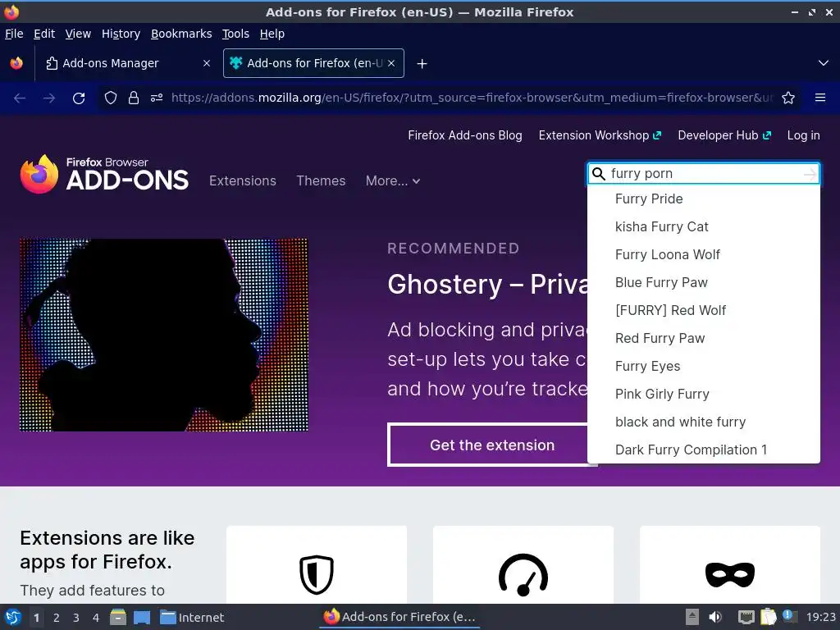Viewport: 840px width, 630px height.
Task: Focus the add-ons search field
Action: (x=705, y=174)
